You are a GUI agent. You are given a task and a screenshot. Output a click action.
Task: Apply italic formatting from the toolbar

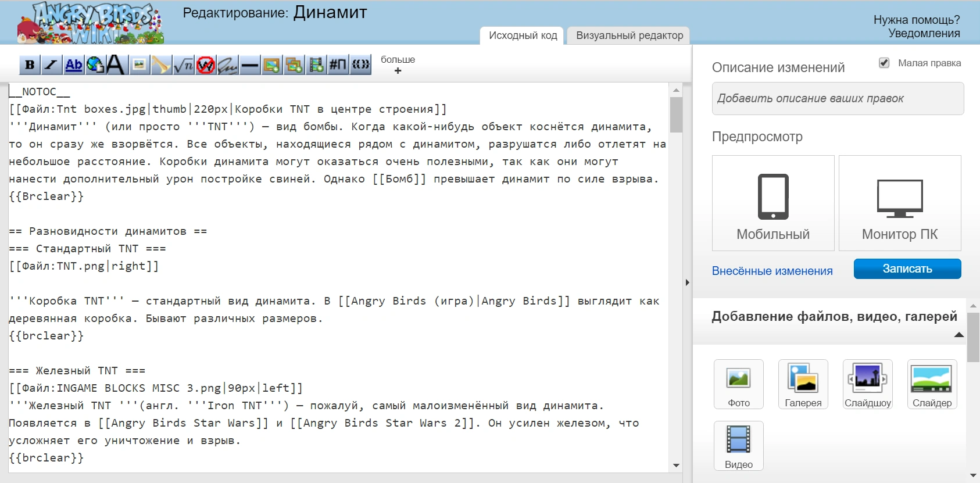pyautogui.click(x=51, y=65)
